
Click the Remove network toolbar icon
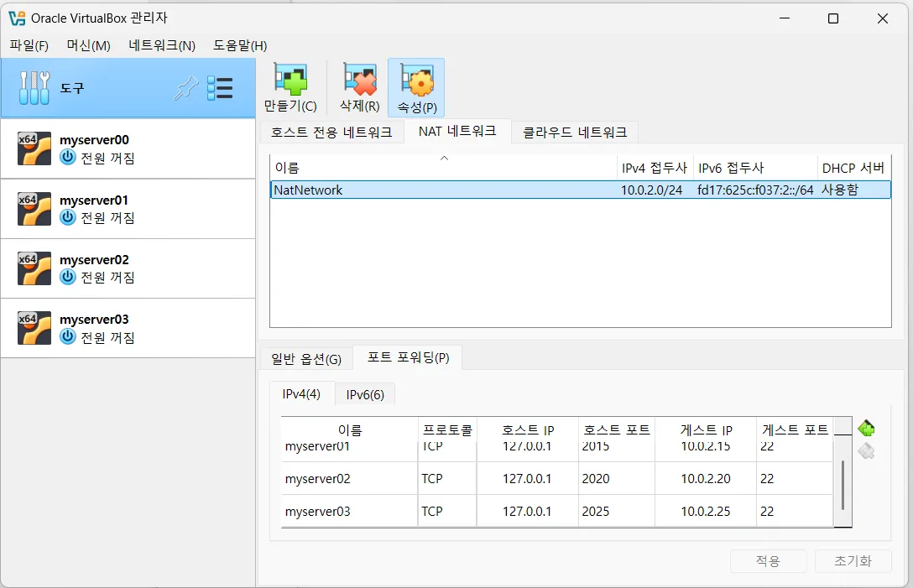[x=360, y=80]
